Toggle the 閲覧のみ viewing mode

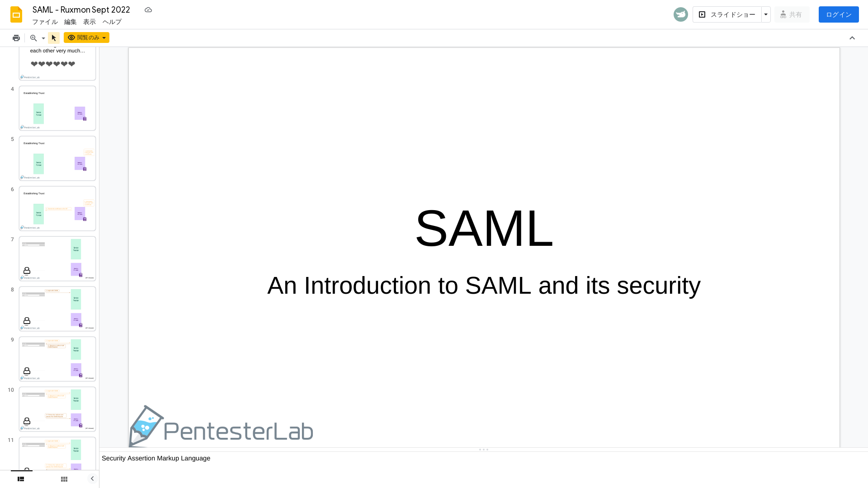point(84,38)
